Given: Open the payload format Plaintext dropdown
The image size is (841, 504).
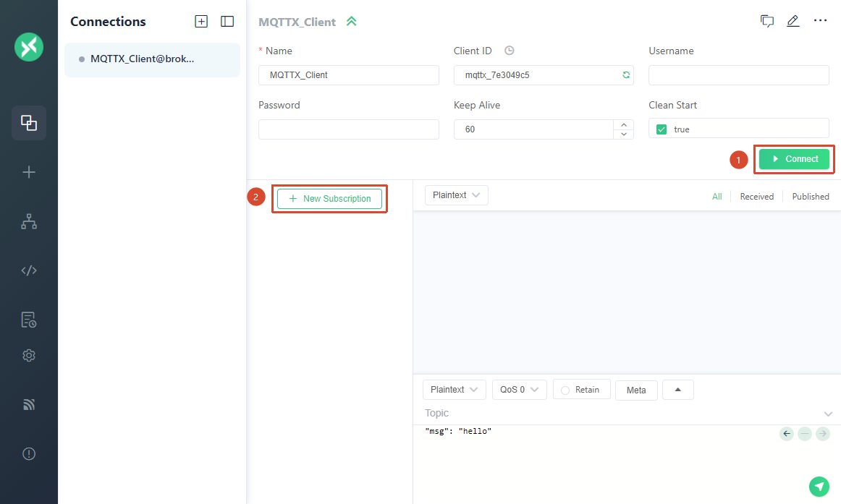Looking at the screenshot, I should click(455, 389).
